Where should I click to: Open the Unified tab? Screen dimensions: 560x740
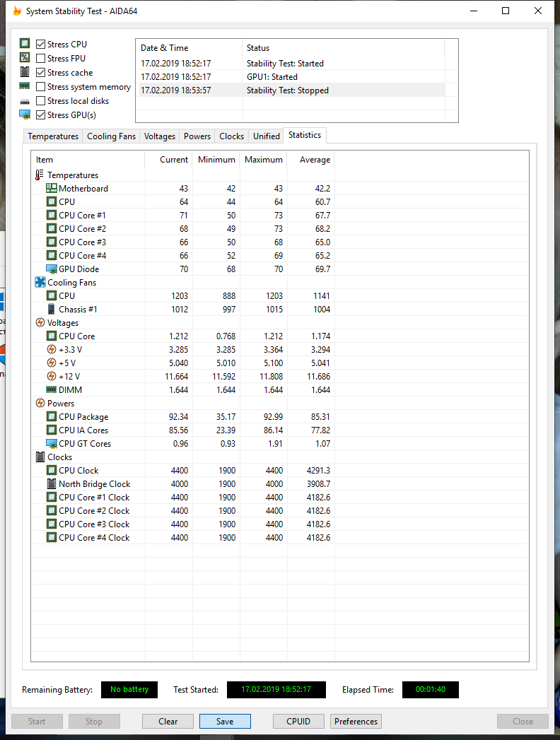coord(267,136)
